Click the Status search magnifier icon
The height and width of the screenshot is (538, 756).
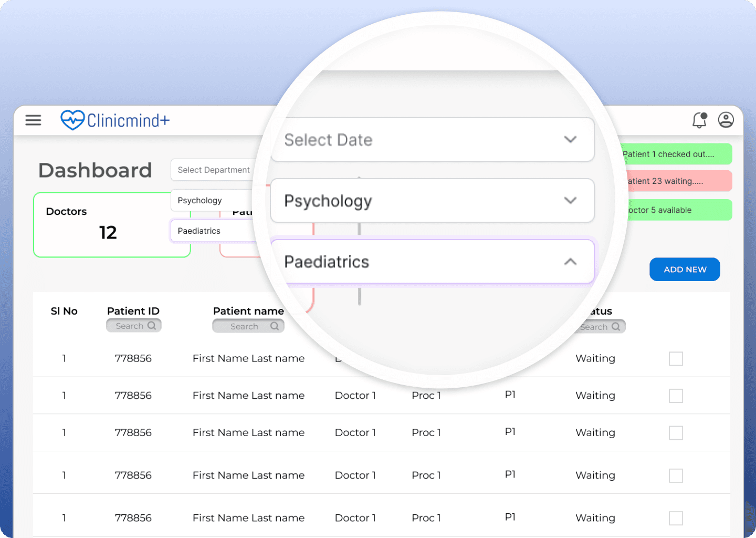coord(616,327)
